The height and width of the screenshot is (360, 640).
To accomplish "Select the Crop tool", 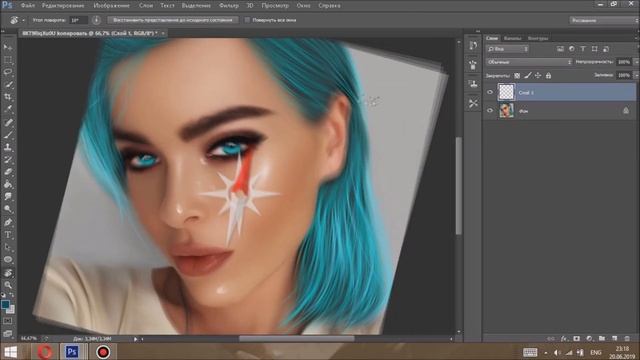I will click(x=8, y=97).
